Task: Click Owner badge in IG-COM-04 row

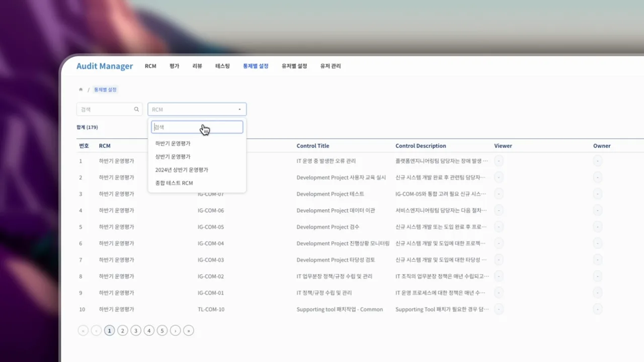Action: pos(598,243)
